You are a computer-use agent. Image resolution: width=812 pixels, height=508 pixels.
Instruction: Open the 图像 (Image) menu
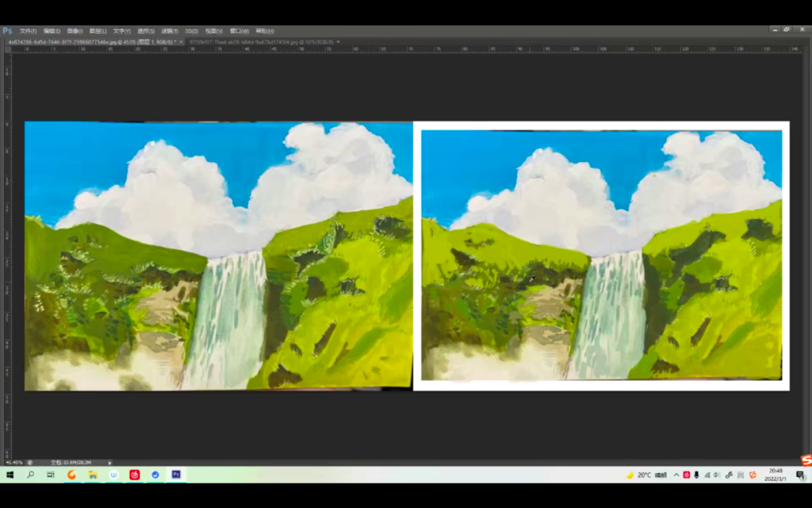pyautogui.click(x=76, y=31)
